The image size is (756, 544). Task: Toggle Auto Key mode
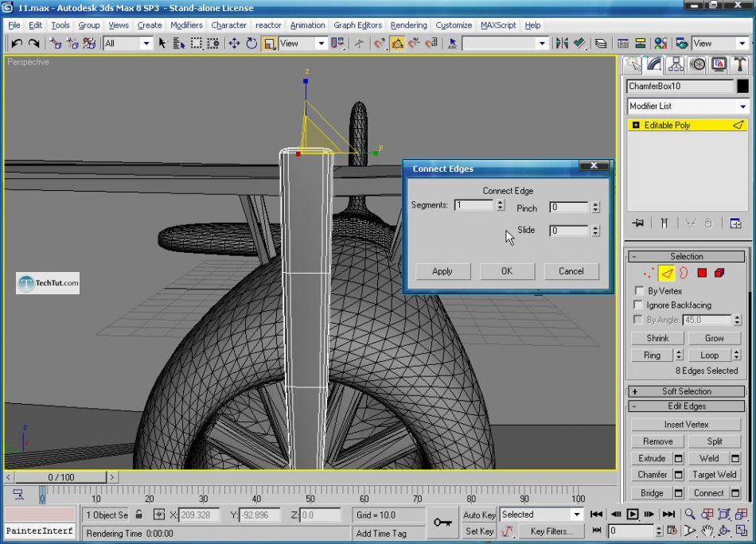[479, 515]
